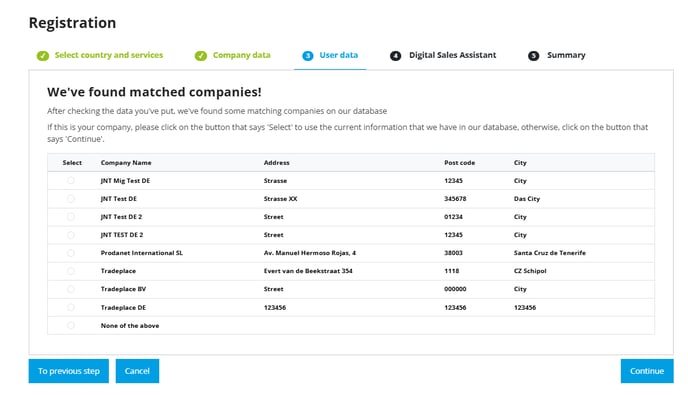Click the Post code column header
Image resolution: width=688 pixels, height=395 pixels.
tap(459, 162)
